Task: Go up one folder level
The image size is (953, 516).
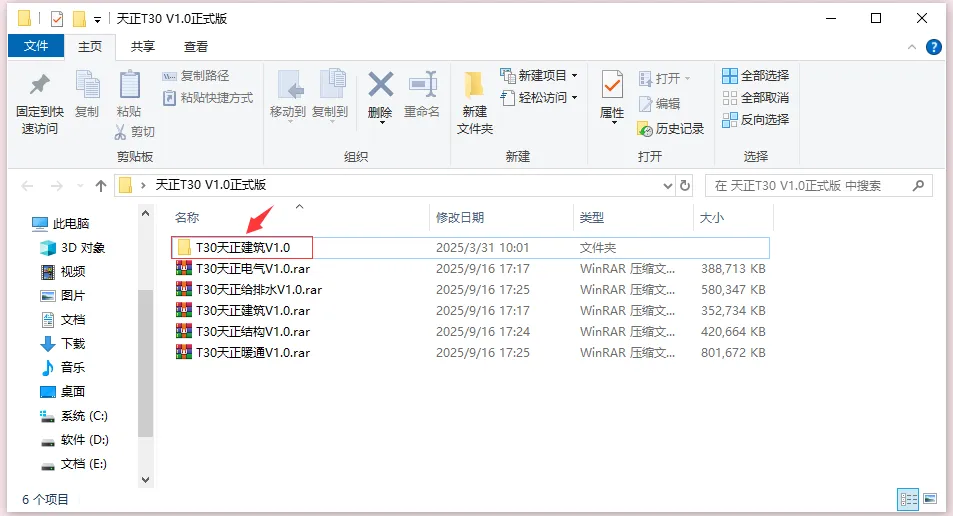Action: tap(101, 186)
